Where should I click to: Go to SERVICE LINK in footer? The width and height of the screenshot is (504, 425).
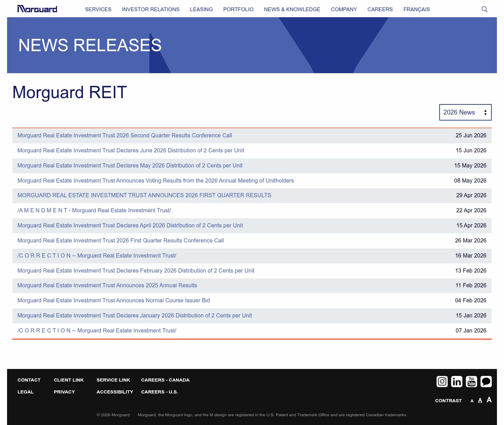113,380
